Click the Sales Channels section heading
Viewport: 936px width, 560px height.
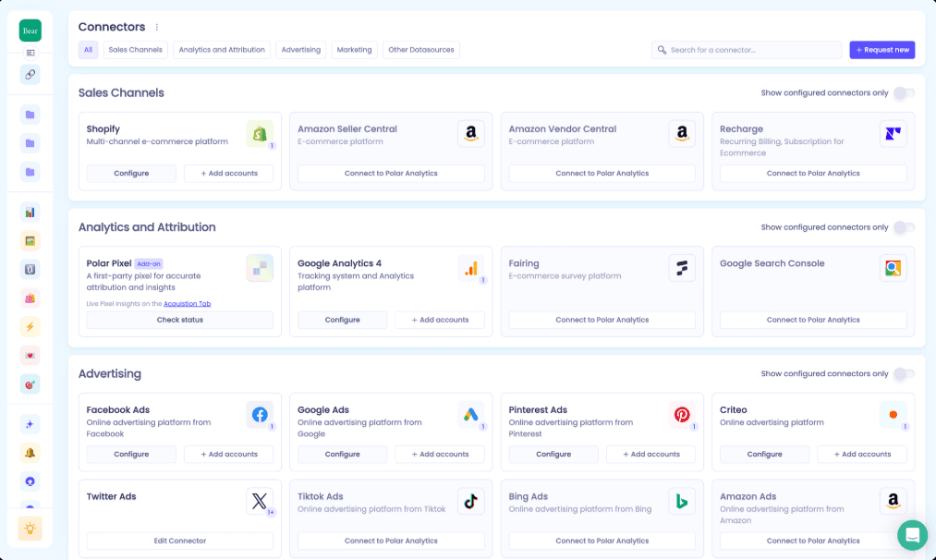(121, 92)
